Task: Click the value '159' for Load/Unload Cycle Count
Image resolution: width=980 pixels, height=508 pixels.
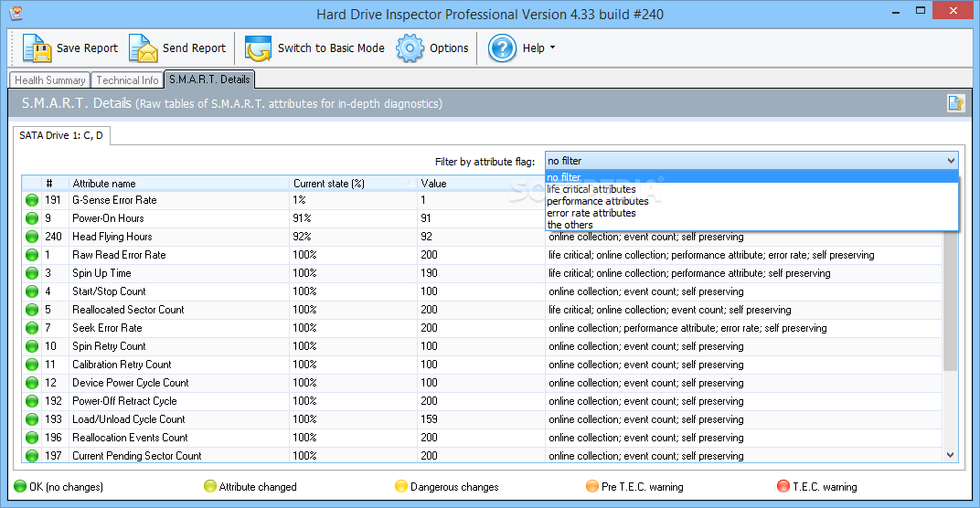Action: pyautogui.click(x=429, y=419)
